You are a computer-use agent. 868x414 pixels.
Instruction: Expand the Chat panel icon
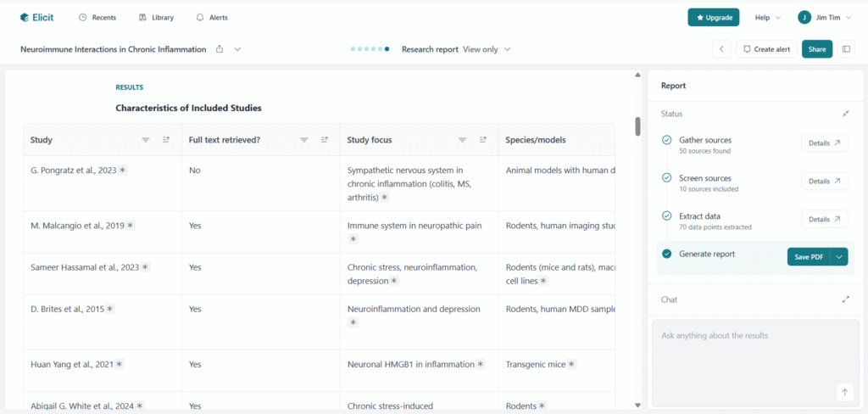pyautogui.click(x=845, y=299)
